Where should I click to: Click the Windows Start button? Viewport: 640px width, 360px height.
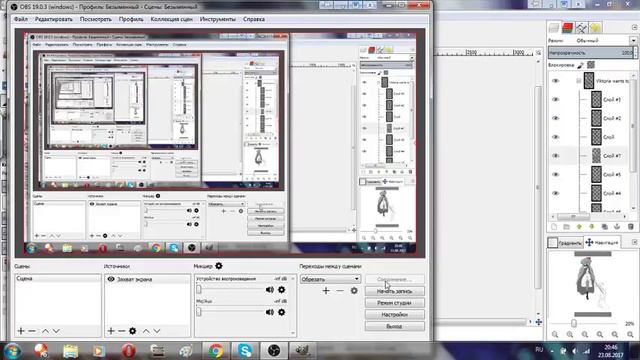(12, 351)
